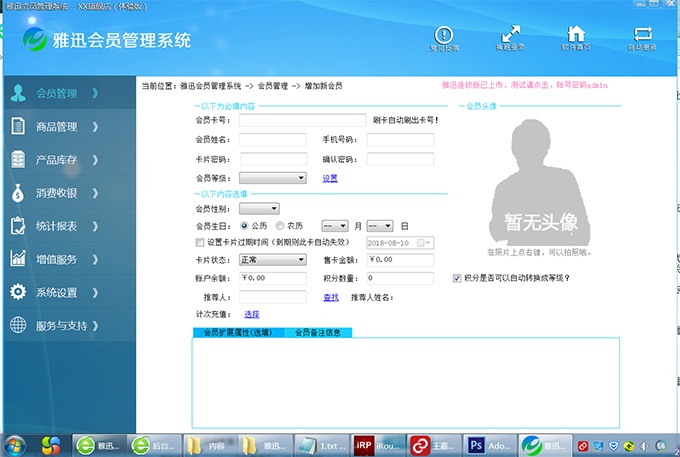Click into the 会员卡号 input field

click(x=302, y=120)
